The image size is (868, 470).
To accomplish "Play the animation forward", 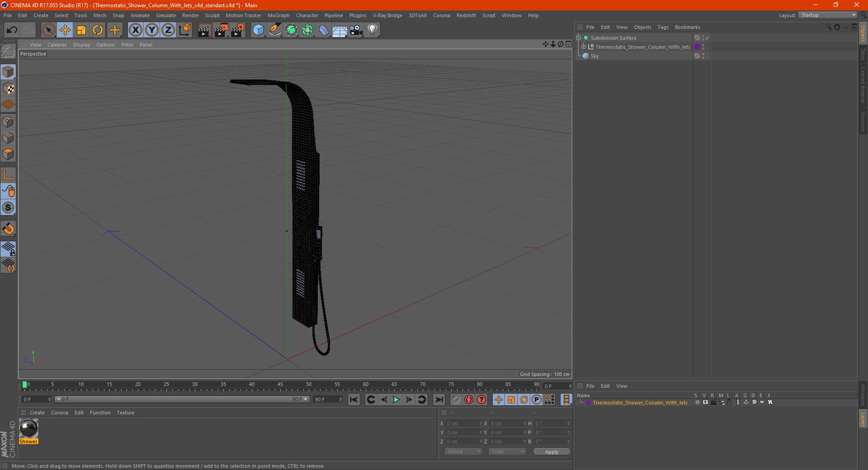I will (x=396, y=399).
